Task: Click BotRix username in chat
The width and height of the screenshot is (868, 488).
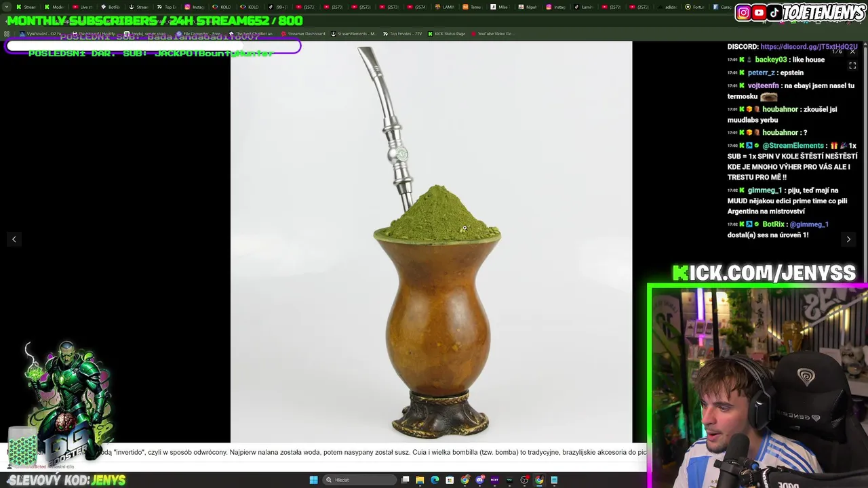Action: click(x=773, y=224)
